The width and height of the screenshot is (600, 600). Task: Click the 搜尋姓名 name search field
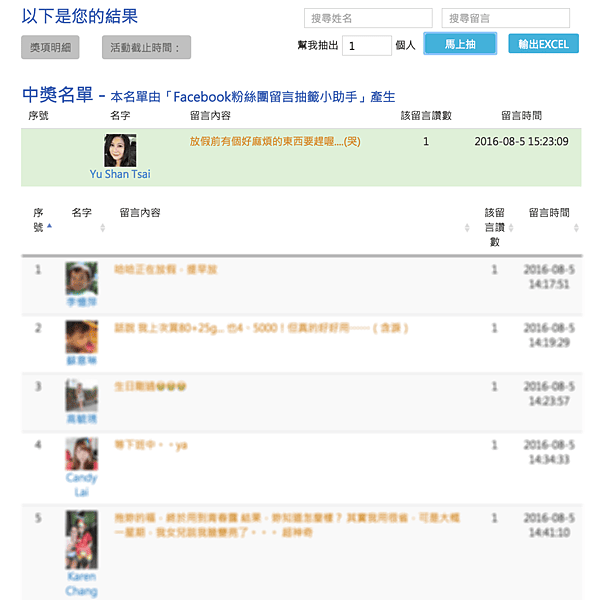pos(368,18)
